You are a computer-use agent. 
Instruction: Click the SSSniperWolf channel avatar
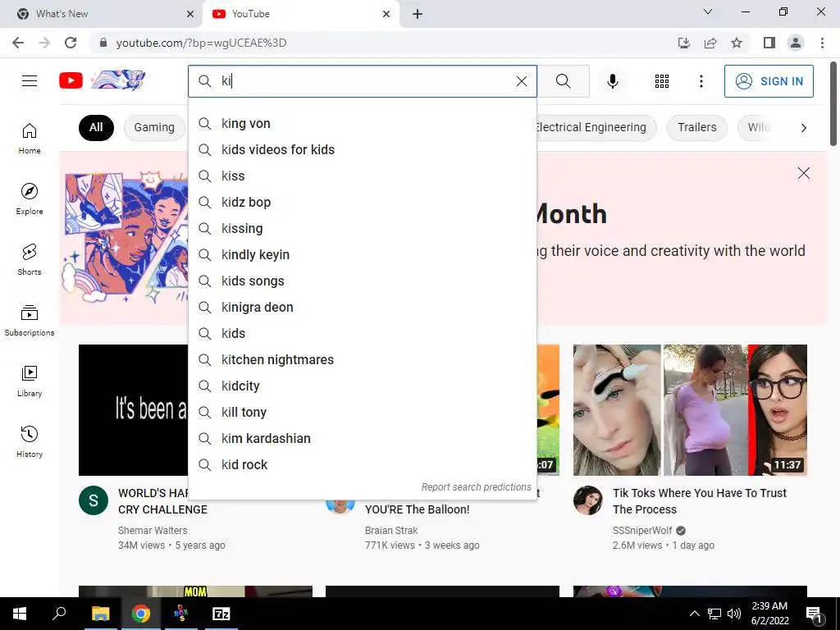coord(587,500)
